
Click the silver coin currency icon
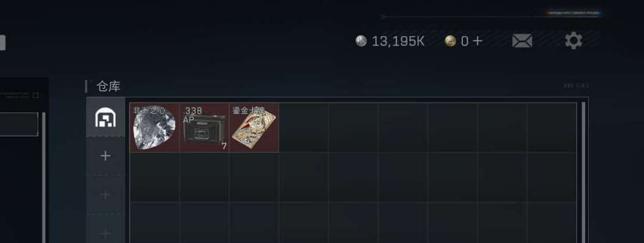(x=361, y=41)
